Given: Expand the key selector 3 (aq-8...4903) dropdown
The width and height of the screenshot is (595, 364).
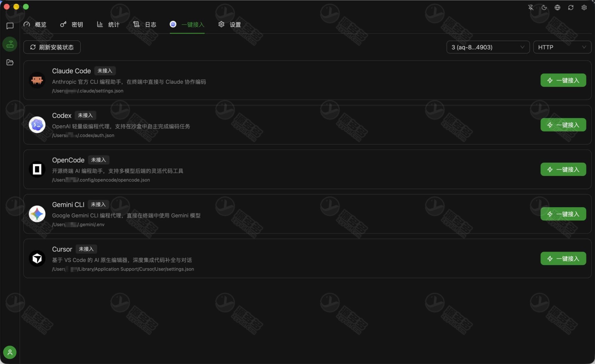Looking at the screenshot, I should pyautogui.click(x=488, y=47).
